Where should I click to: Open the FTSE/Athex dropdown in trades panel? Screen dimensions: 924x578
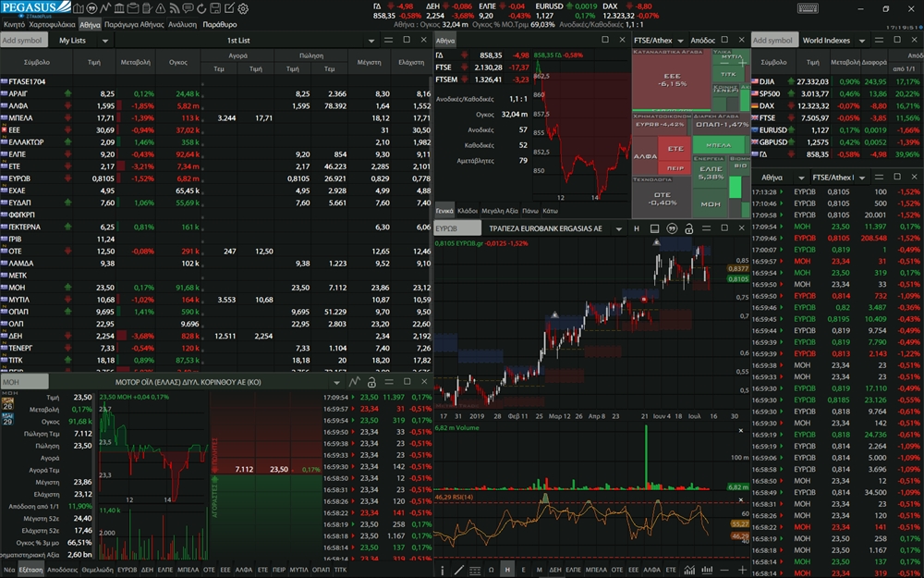click(x=862, y=178)
